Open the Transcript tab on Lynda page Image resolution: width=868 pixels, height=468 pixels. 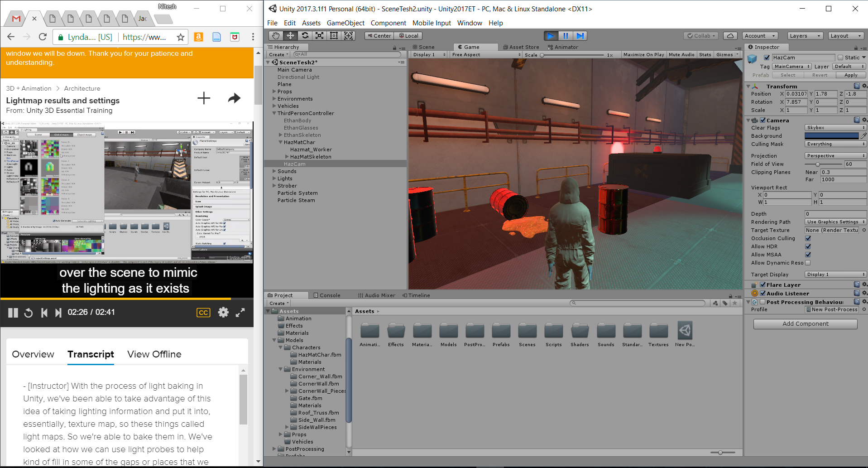coord(91,354)
